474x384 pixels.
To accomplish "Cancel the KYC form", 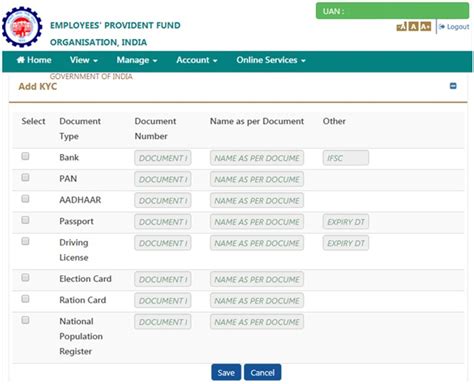I will [x=263, y=372].
